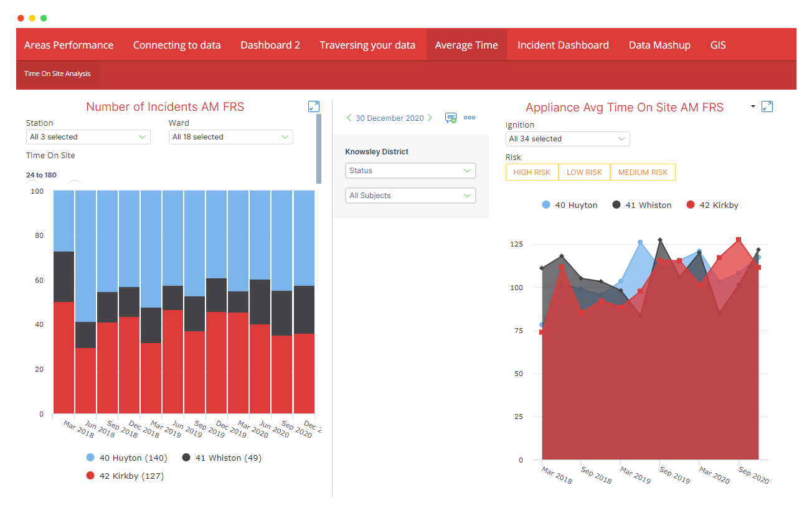Click the 30 December 2020 date link

point(389,118)
